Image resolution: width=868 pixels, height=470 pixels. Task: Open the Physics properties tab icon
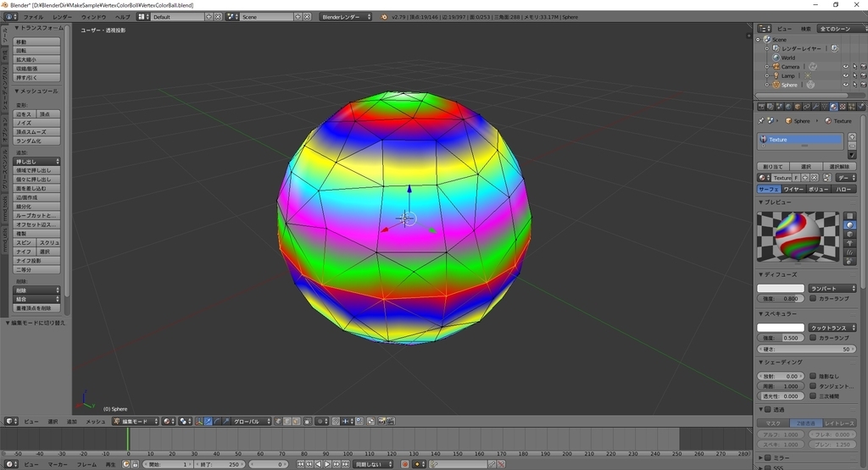click(x=861, y=106)
